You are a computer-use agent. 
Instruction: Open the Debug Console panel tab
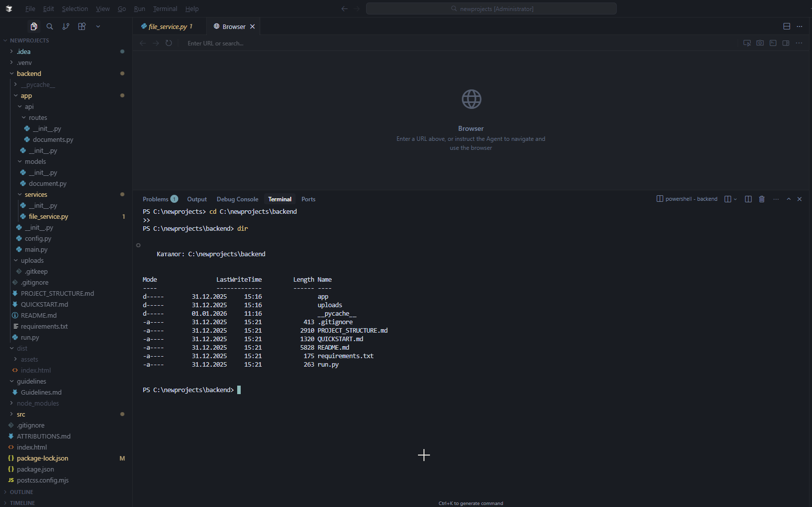237,199
